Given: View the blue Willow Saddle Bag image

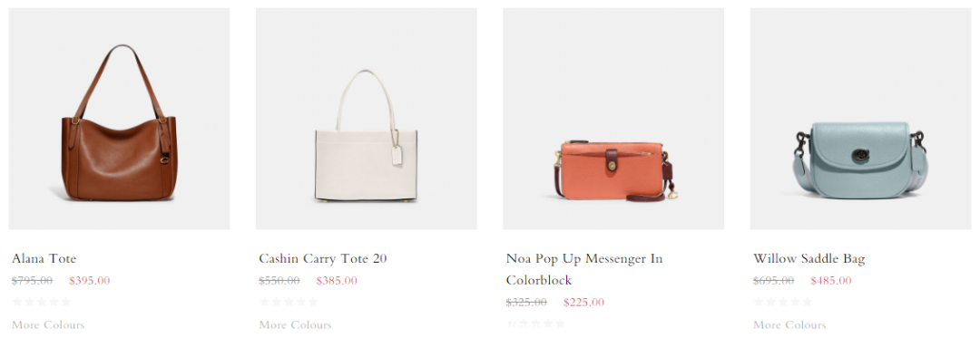Looking at the screenshot, I should pyautogui.click(x=860, y=119).
